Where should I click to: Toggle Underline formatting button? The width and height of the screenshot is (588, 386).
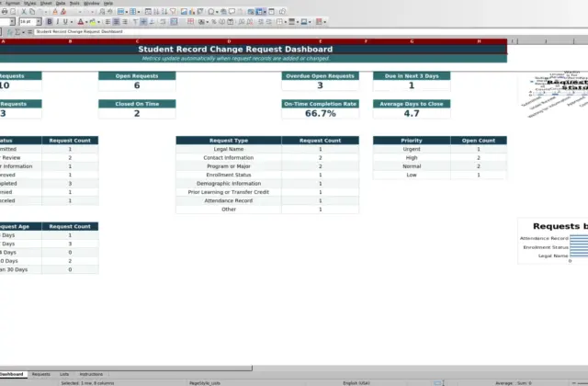[65, 22]
